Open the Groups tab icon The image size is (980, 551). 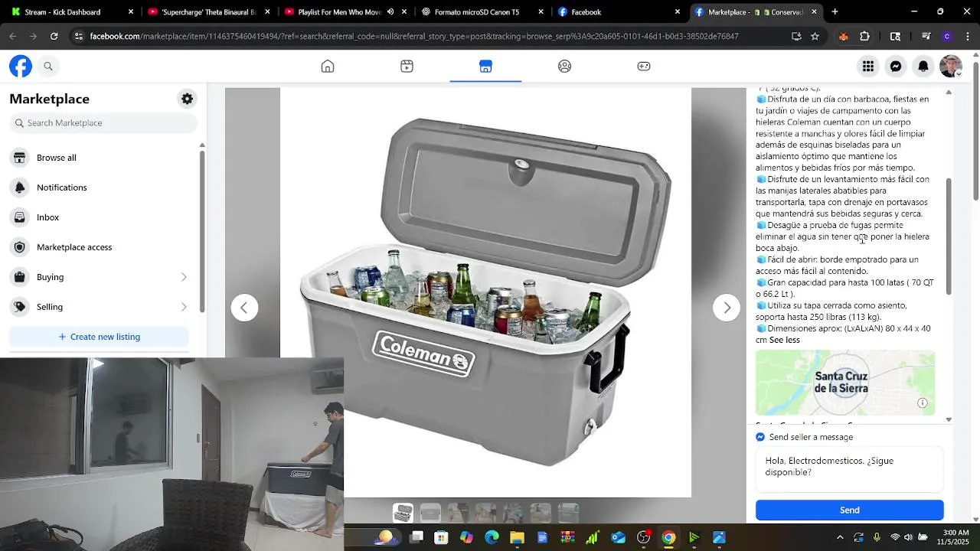coord(564,67)
